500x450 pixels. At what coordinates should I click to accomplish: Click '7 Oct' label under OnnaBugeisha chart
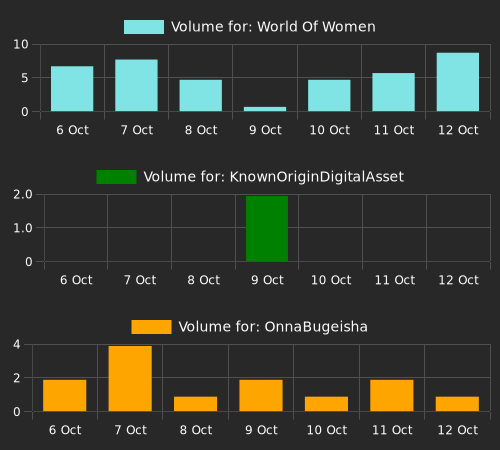(130, 430)
